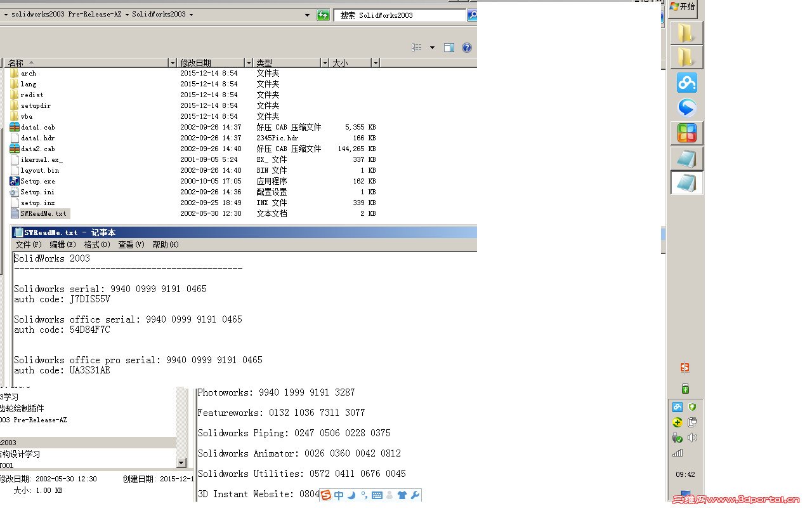Click the 09:42 taskbar clock
This screenshot has height=508, width=812.
(x=685, y=474)
